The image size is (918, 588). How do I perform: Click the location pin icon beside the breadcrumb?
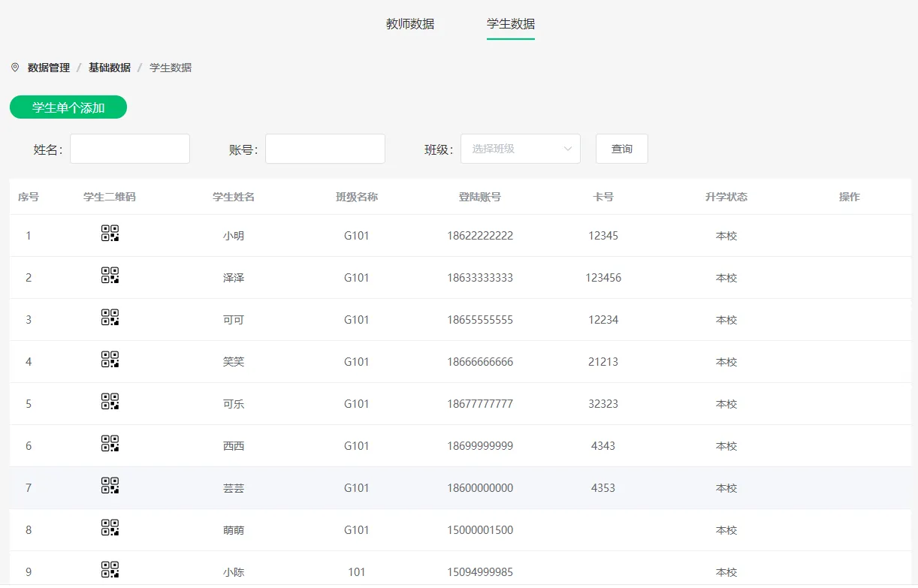tap(16, 67)
